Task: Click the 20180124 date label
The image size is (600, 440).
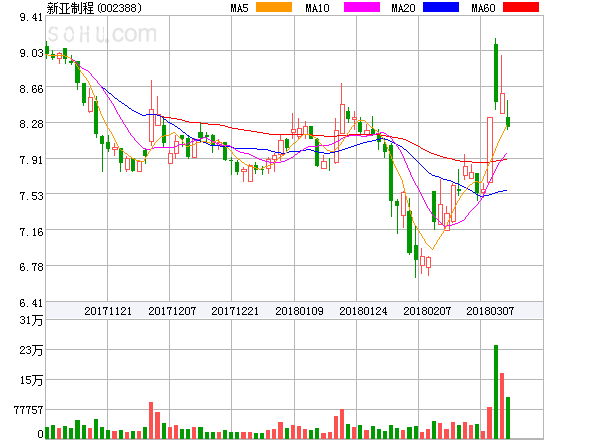Action: point(363,311)
